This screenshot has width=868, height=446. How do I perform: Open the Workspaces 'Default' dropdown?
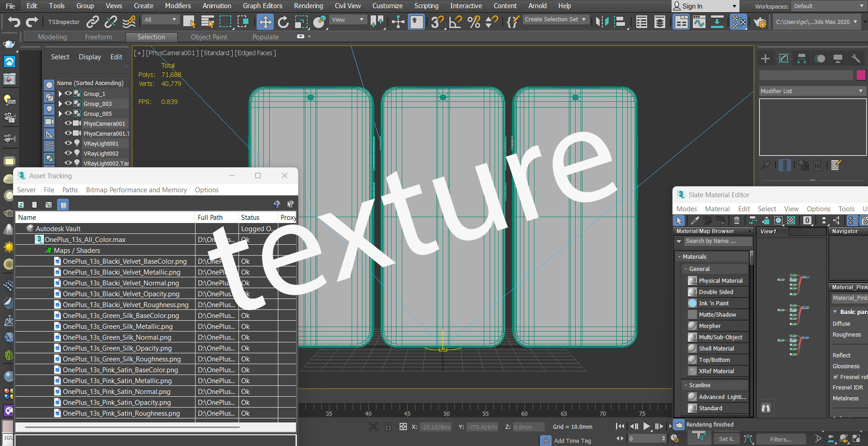click(x=828, y=6)
